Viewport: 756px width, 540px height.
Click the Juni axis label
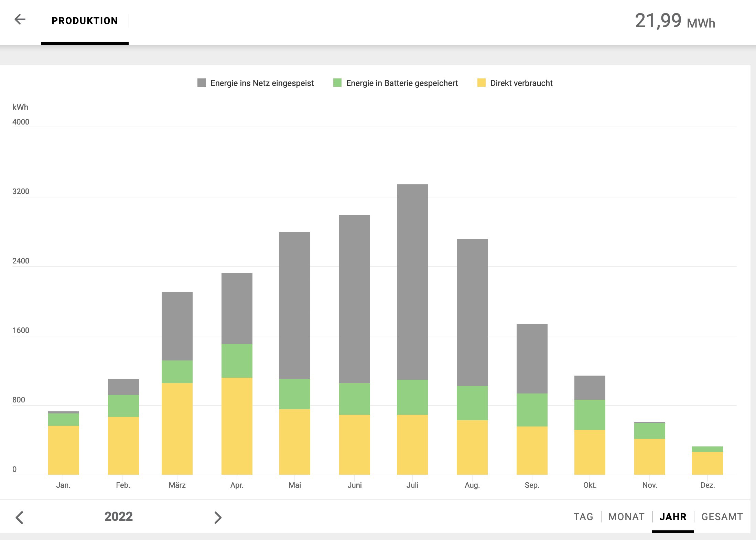click(x=355, y=485)
